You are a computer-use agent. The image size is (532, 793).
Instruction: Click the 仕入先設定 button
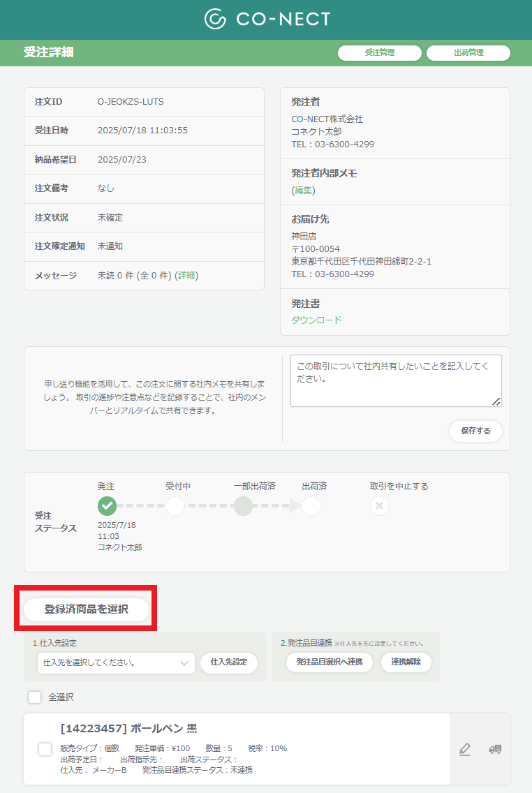(x=229, y=662)
